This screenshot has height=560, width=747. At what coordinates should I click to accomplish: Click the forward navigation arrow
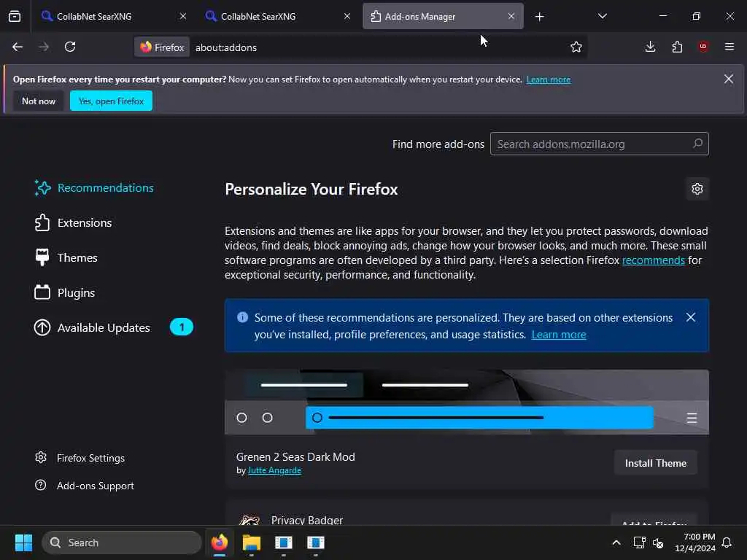point(43,47)
